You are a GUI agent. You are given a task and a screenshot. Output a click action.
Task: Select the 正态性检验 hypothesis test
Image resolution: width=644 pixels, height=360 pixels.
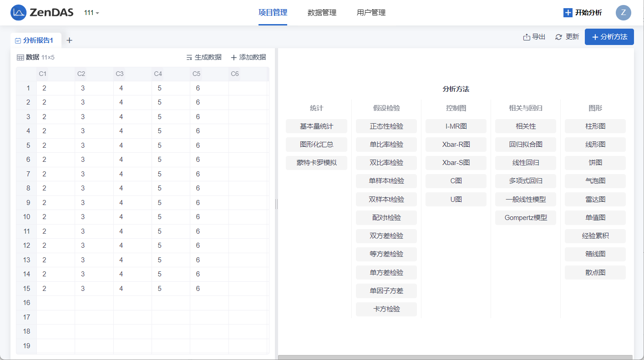(x=386, y=126)
